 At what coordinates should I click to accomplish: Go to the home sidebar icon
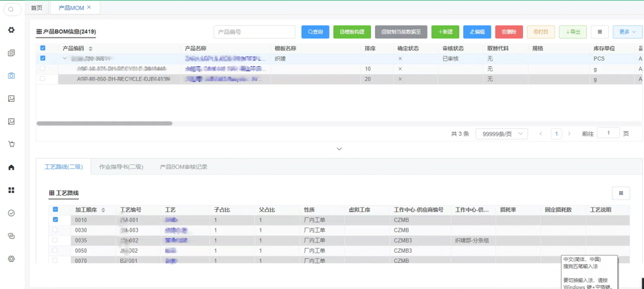[x=11, y=167]
